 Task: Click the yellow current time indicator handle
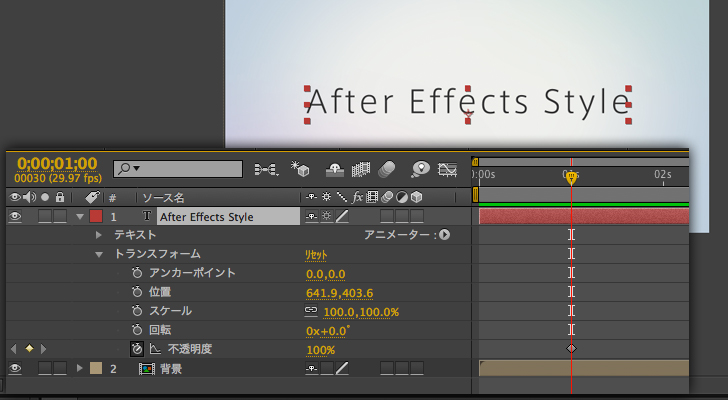pyautogui.click(x=571, y=178)
